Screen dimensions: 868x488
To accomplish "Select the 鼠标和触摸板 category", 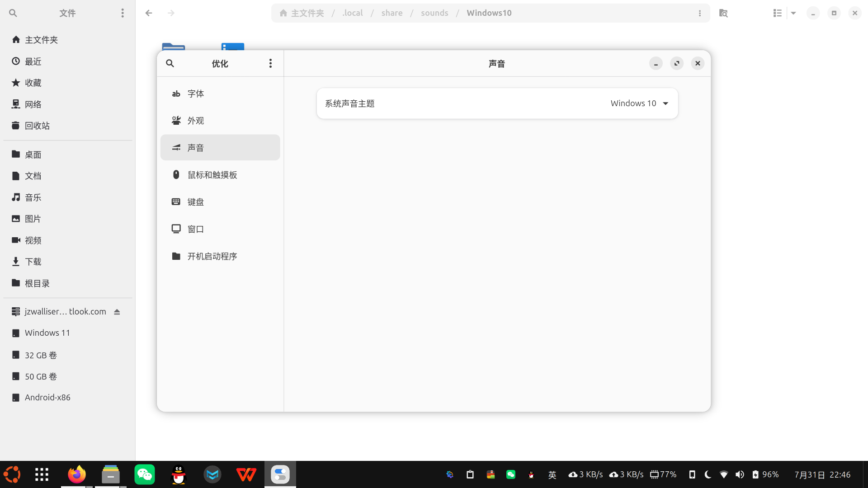I will click(220, 175).
